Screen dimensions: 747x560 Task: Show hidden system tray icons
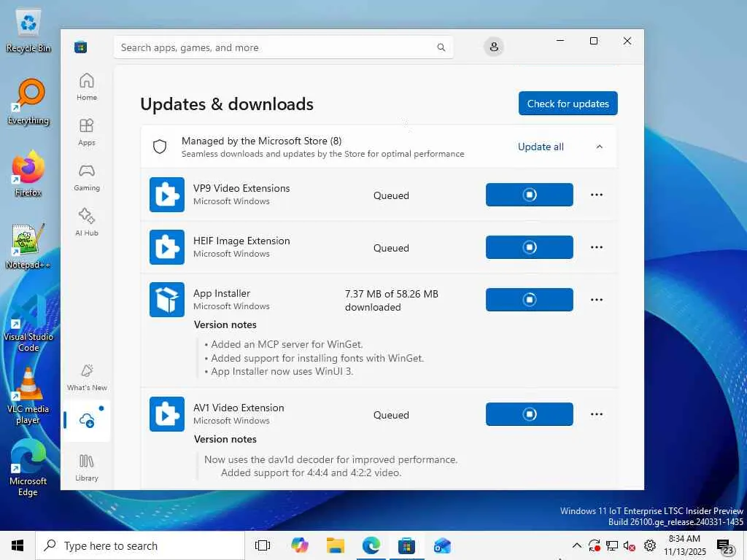[576, 545]
